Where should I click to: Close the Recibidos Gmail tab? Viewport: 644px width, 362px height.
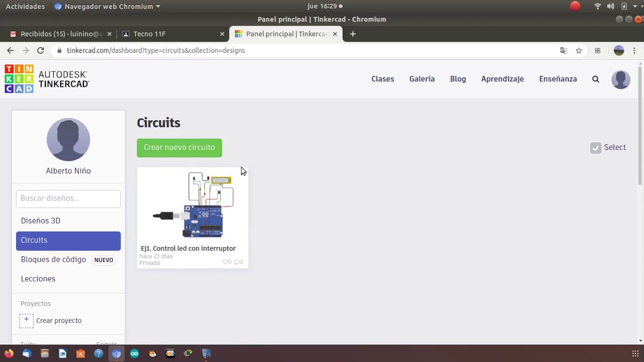pos(109,34)
